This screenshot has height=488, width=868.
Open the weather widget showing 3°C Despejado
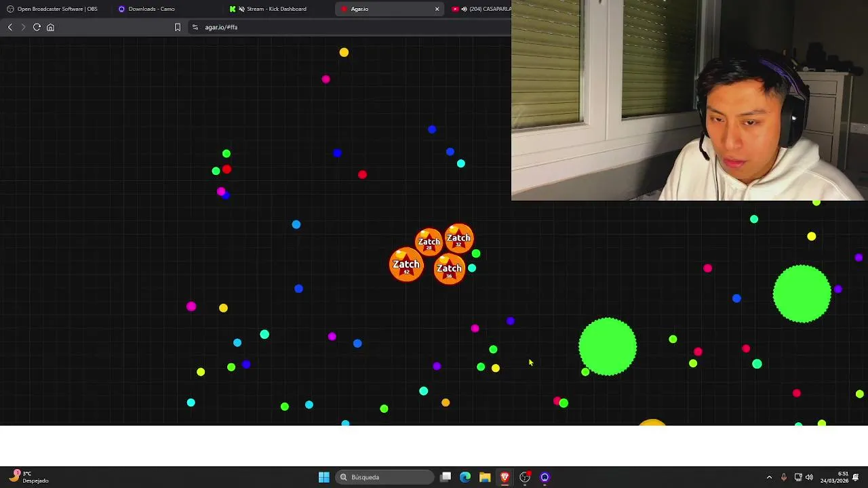click(x=28, y=476)
